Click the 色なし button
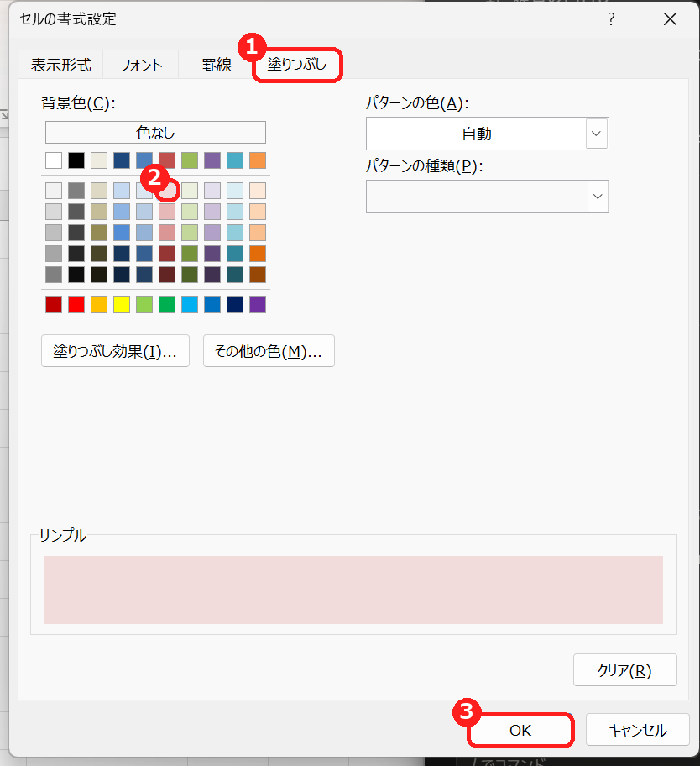This screenshot has width=700, height=766. coord(155,133)
